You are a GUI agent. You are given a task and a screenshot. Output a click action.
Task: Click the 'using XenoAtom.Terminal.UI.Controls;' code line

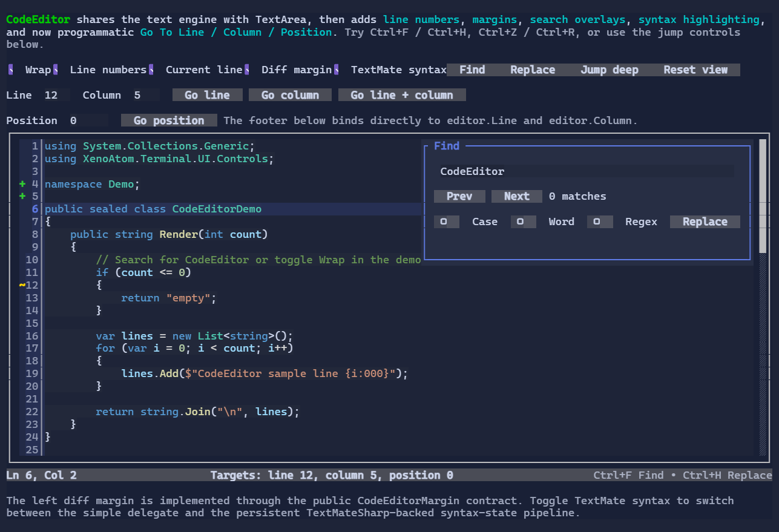160,159
